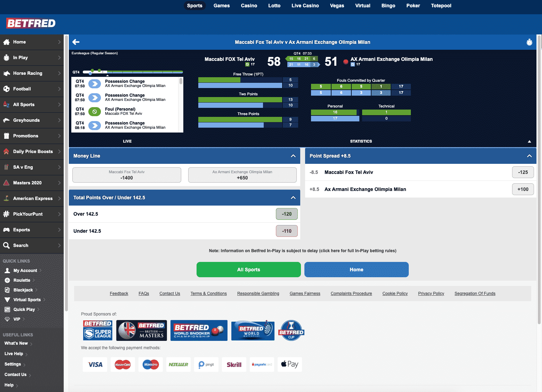Click the green All Sports button

tap(248, 269)
